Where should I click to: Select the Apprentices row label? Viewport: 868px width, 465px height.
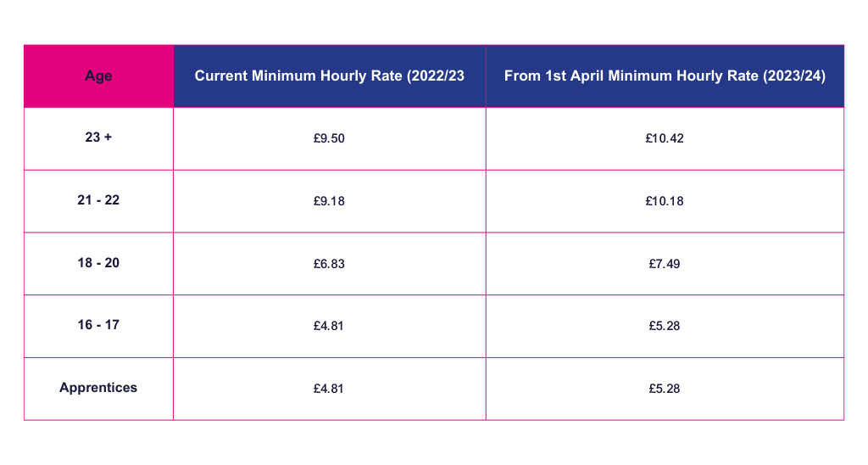click(98, 388)
